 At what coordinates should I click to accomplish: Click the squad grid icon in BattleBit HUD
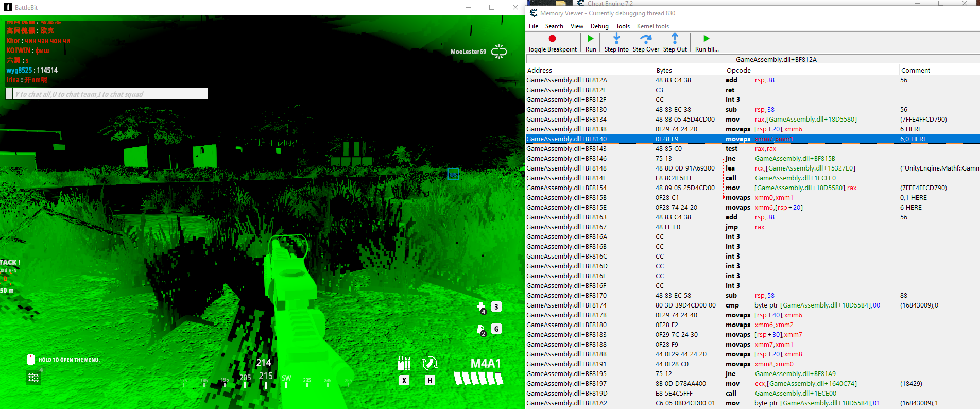pyautogui.click(x=33, y=378)
